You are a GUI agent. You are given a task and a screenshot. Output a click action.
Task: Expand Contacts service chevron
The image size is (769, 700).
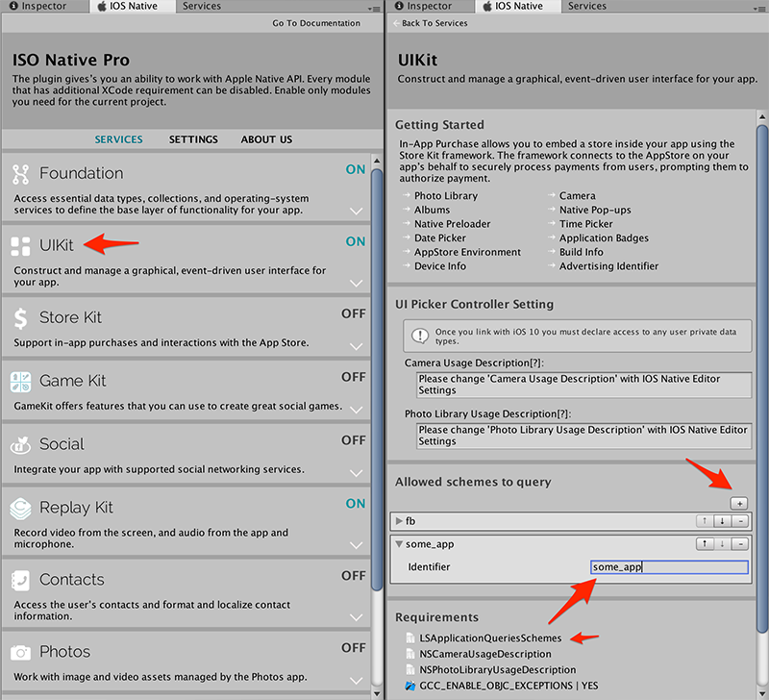[356, 617]
